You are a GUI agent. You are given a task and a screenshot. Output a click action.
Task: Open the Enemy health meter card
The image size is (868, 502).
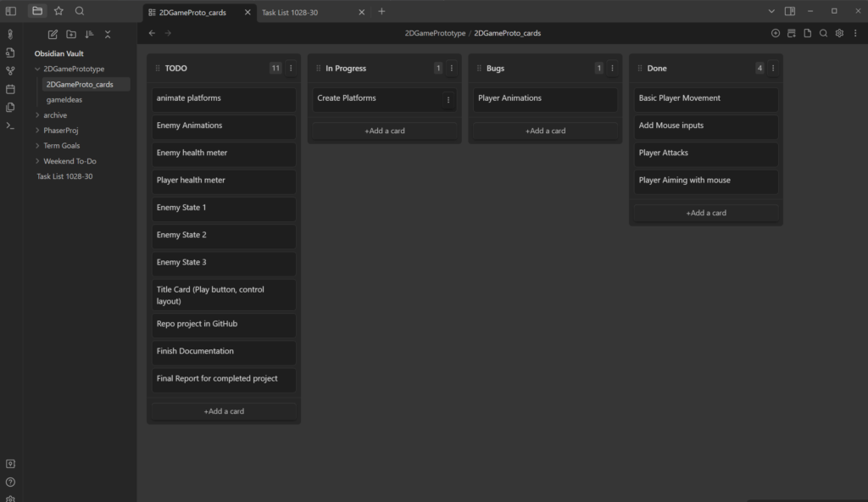[224, 154]
